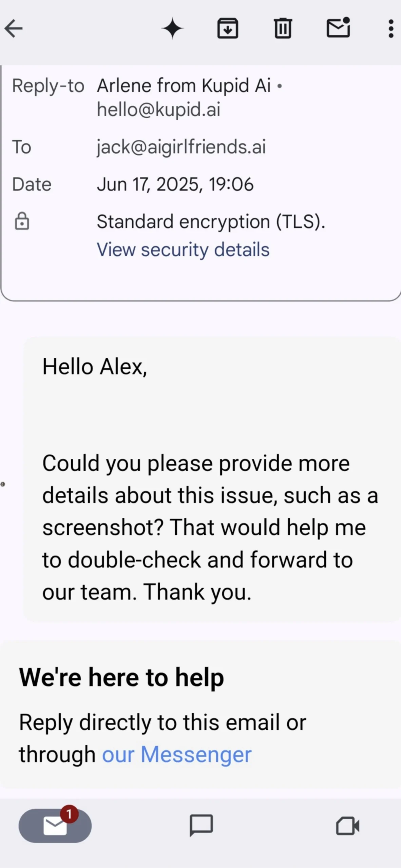This screenshot has width=401, height=868.
Task: Switch to the Chat tab
Action: [x=201, y=825]
